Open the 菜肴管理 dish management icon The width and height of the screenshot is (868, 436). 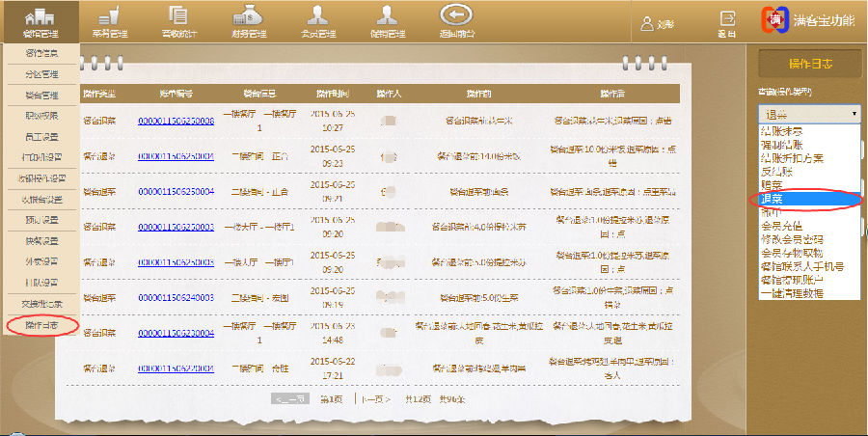pos(106,19)
